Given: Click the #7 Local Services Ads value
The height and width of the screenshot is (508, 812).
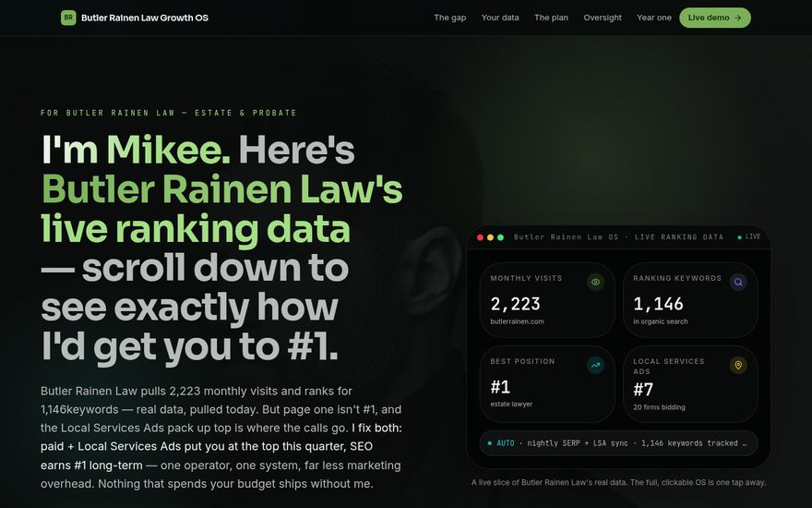Looking at the screenshot, I should pyautogui.click(x=643, y=389).
